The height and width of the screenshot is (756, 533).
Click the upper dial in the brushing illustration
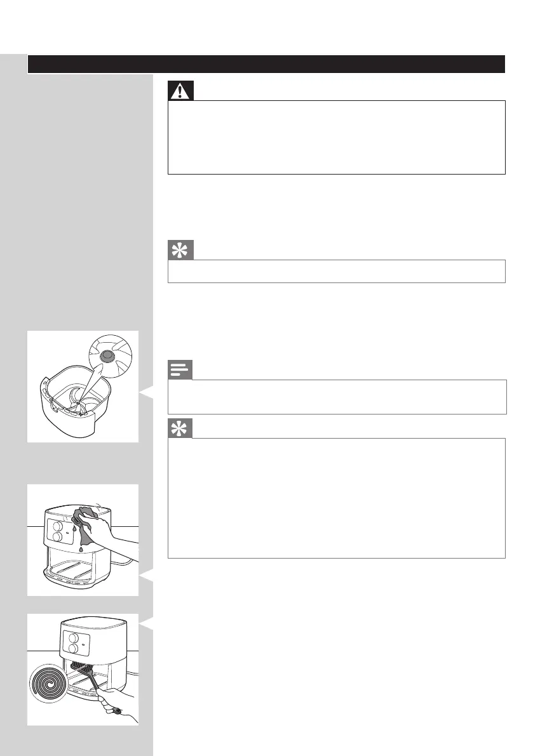point(74,638)
